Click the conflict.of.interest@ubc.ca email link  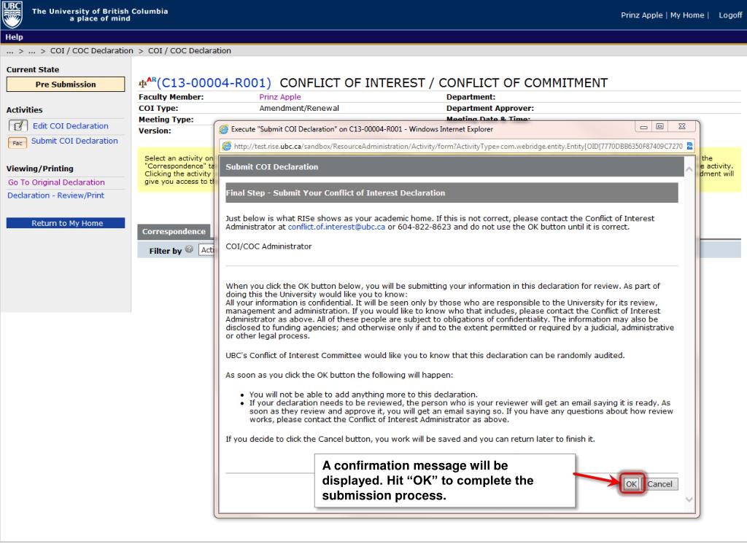click(x=336, y=227)
